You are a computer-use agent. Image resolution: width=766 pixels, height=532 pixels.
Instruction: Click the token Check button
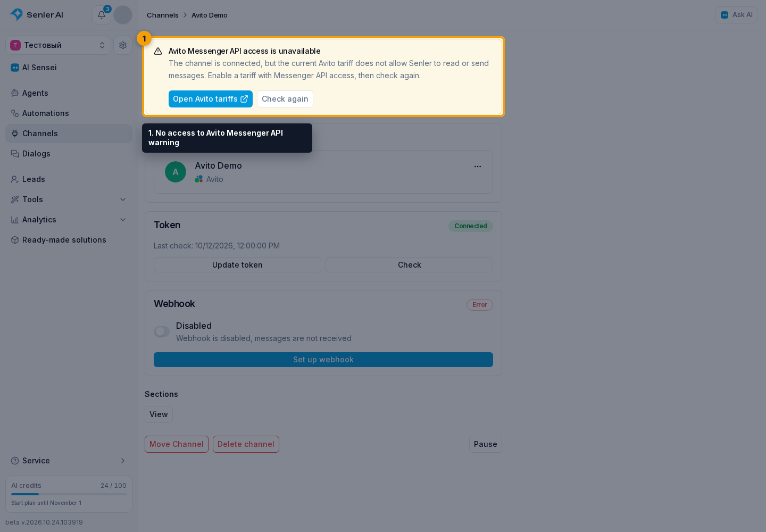click(409, 265)
